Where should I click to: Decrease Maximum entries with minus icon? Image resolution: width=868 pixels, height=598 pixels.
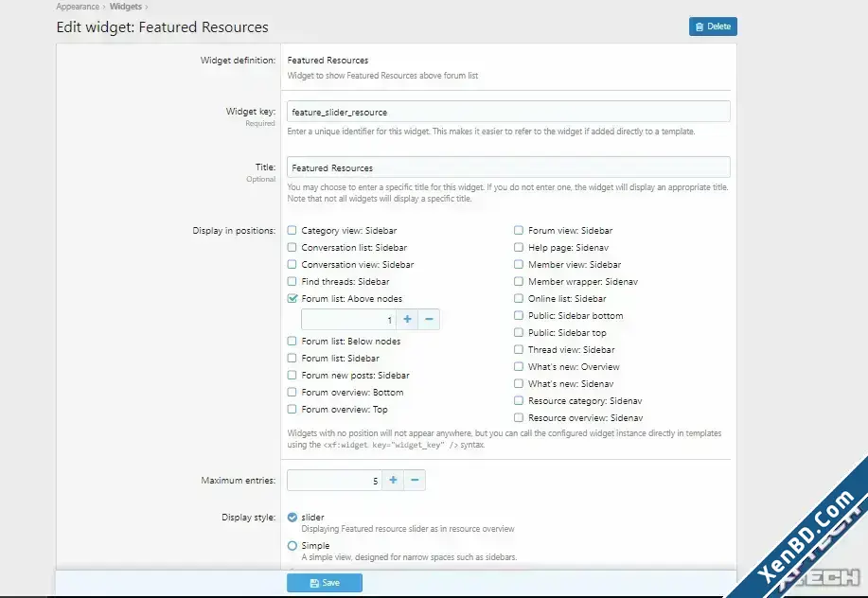pyautogui.click(x=415, y=480)
